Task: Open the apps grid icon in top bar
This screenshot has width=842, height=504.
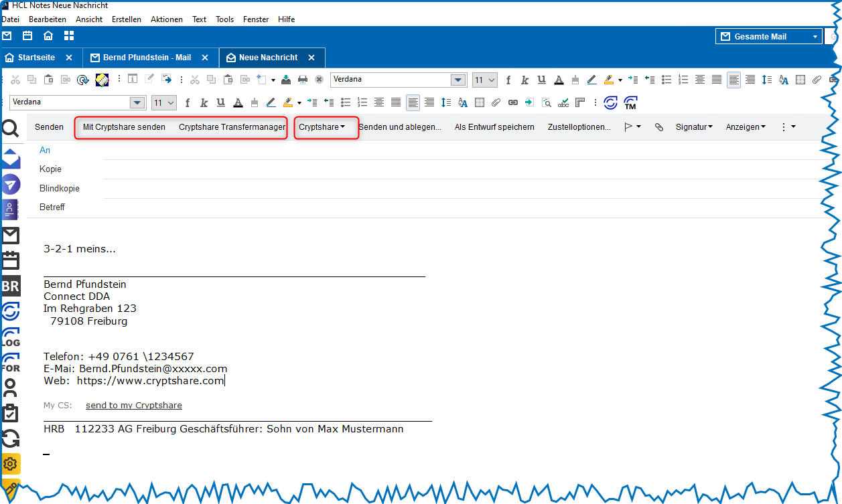Action: [69, 36]
